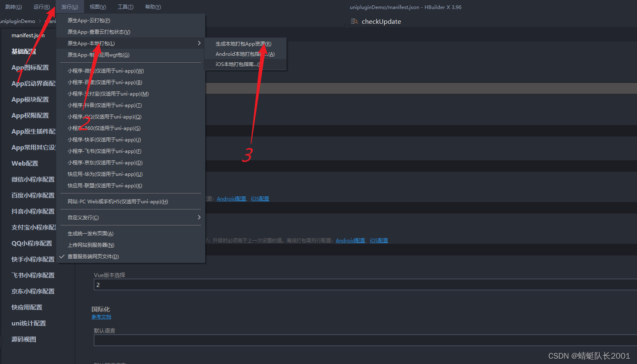This screenshot has height=364, width=637.
Task: Expand the 自定义发行(C) submenu arrow
Action: tap(199, 217)
